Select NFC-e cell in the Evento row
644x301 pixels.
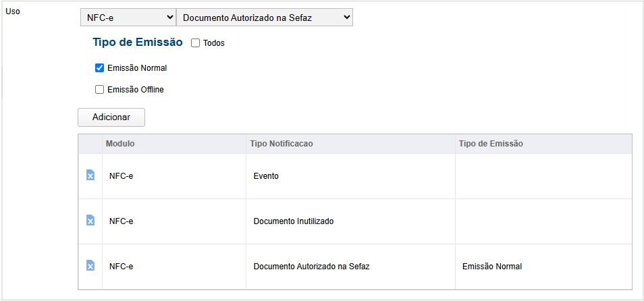122,176
